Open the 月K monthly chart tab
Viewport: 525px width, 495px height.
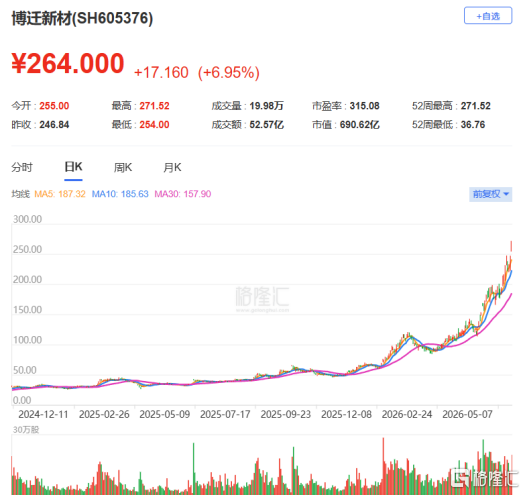[172, 167]
